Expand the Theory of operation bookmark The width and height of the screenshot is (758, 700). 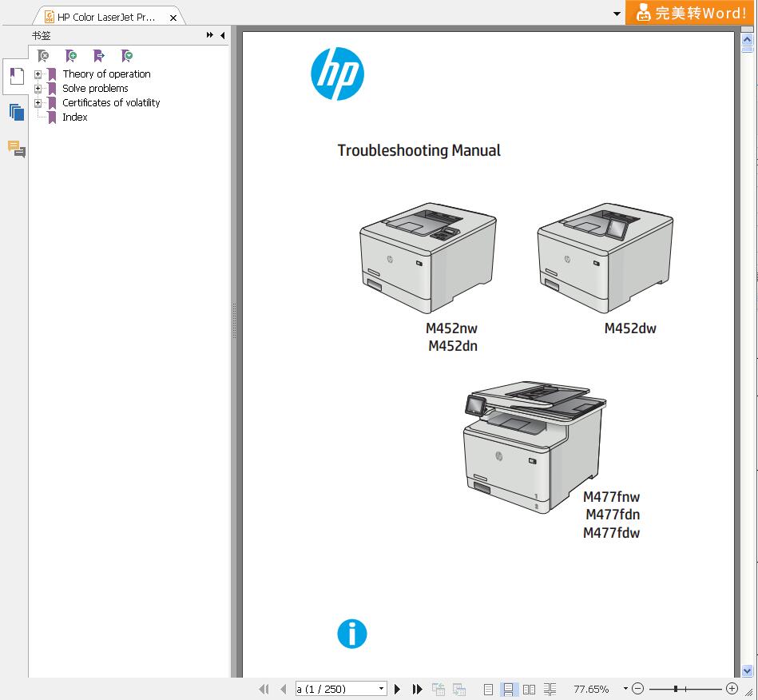coord(38,74)
